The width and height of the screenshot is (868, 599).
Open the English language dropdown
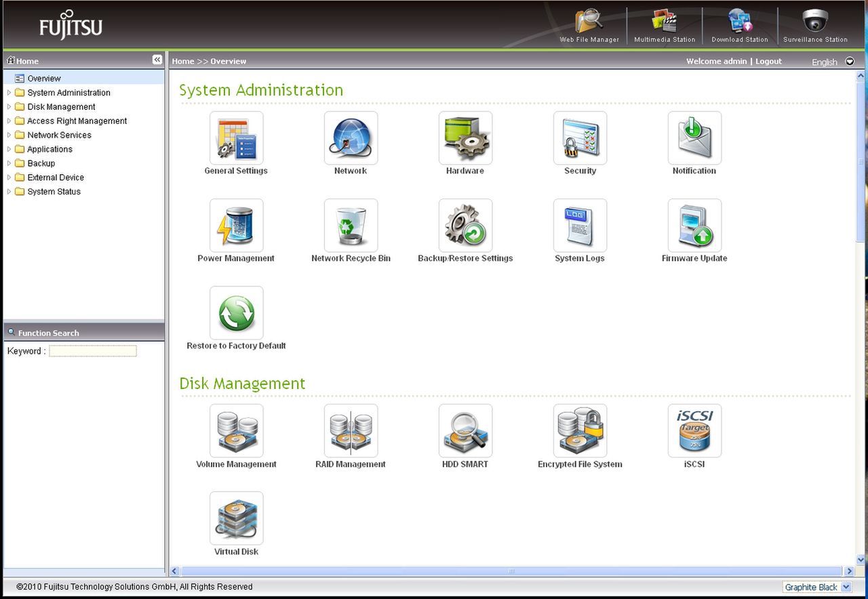(850, 62)
